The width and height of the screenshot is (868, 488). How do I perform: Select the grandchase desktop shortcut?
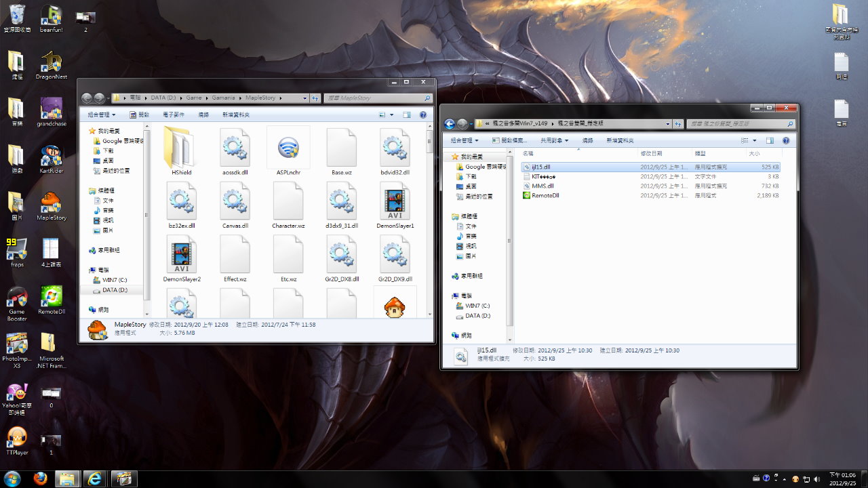pos(51,113)
